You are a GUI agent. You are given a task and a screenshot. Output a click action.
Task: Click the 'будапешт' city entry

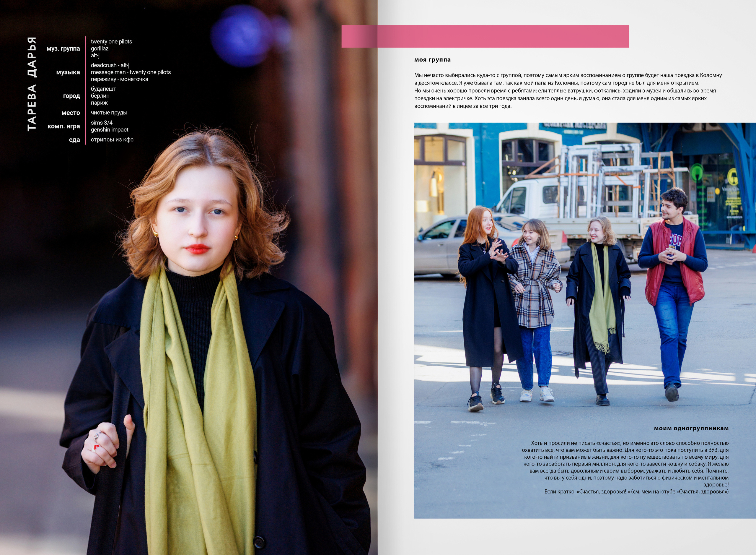[103, 89]
